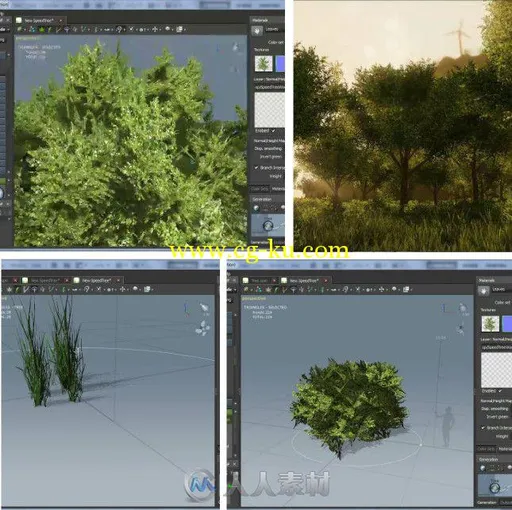The image size is (512, 510).
Task: Click the blue normal map swatch in bush window
Action: point(507,324)
